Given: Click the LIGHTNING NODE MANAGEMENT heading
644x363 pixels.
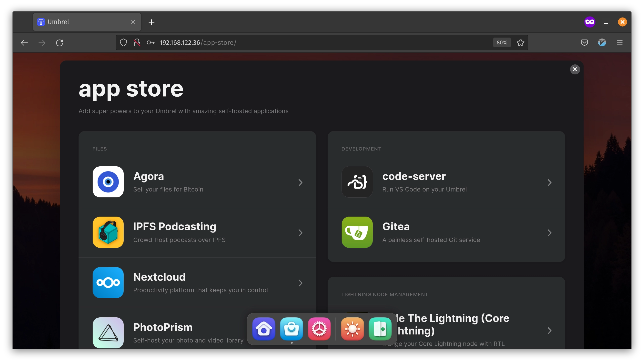Looking at the screenshot, I should [x=385, y=294].
